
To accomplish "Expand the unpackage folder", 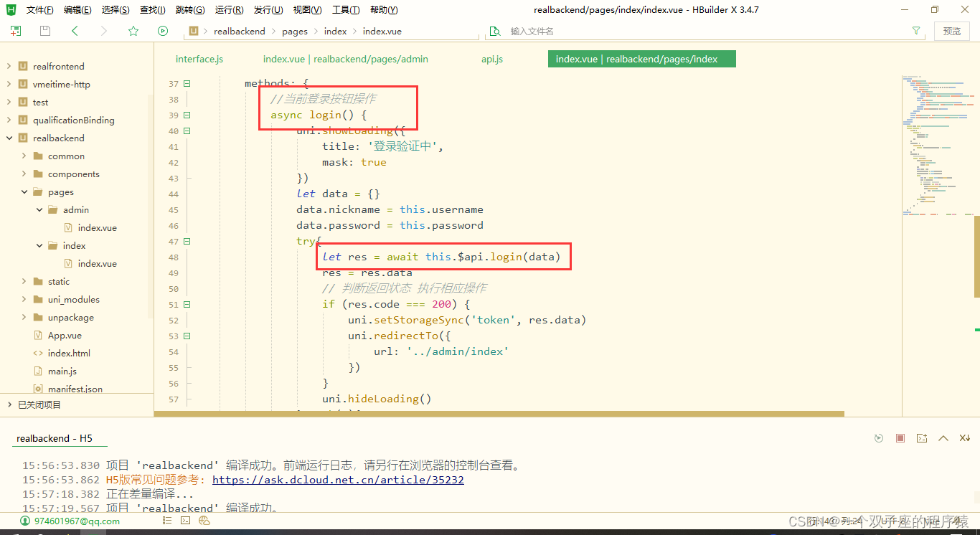I will 24,317.
